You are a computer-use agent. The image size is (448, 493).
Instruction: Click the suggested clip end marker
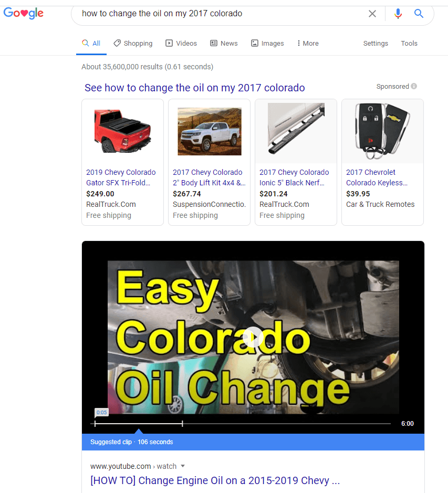click(182, 424)
